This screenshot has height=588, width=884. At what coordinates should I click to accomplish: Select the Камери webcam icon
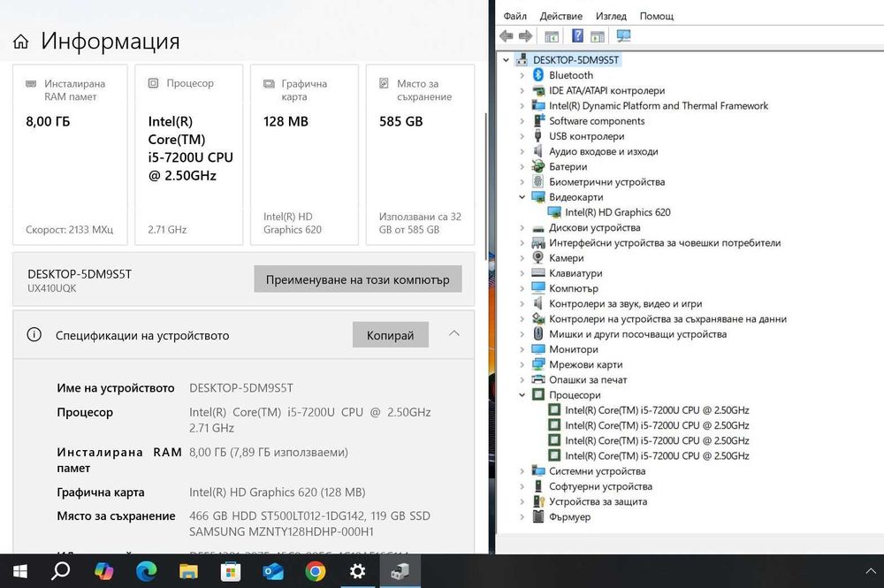[x=538, y=257]
